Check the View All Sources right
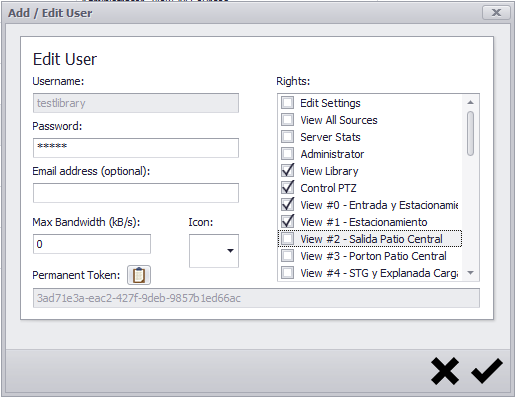The image size is (516, 399). (x=287, y=120)
